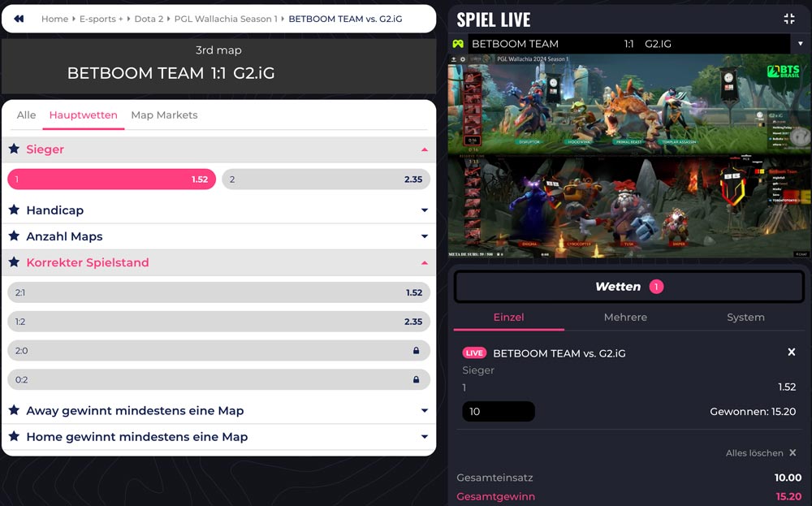Toggle the selected 1 at 1.52 Sieger bet

(111, 179)
